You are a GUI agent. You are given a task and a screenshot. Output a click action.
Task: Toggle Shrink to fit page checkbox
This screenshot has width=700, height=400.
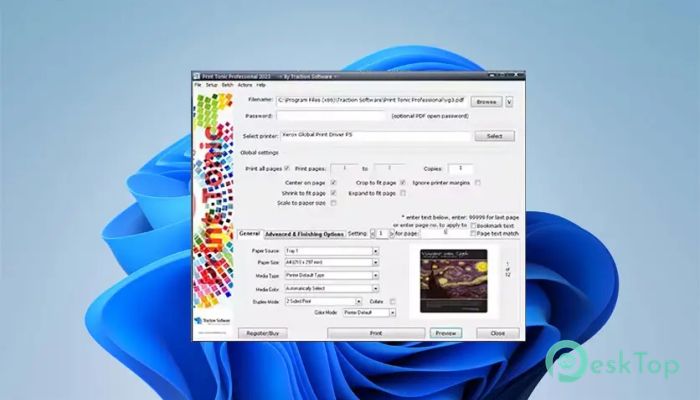point(333,193)
